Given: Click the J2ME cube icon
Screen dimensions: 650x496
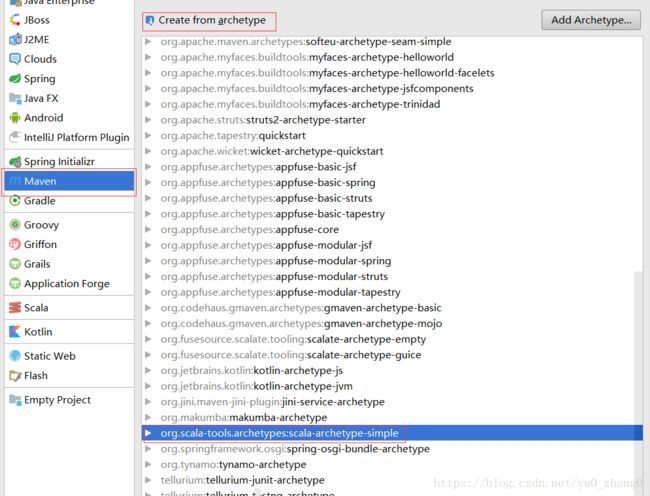Looking at the screenshot, I should tap(15, 39).
